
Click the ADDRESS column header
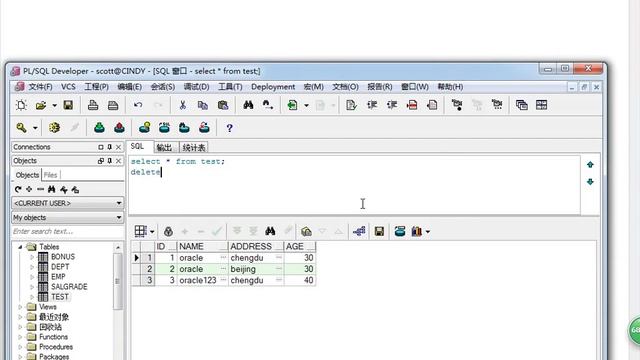pyautogui.click(x=256, y=247)
